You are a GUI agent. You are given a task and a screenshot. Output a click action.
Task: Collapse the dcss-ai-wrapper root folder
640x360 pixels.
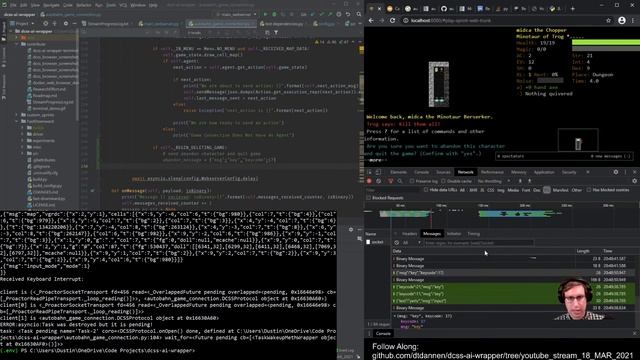click(12, 31)
